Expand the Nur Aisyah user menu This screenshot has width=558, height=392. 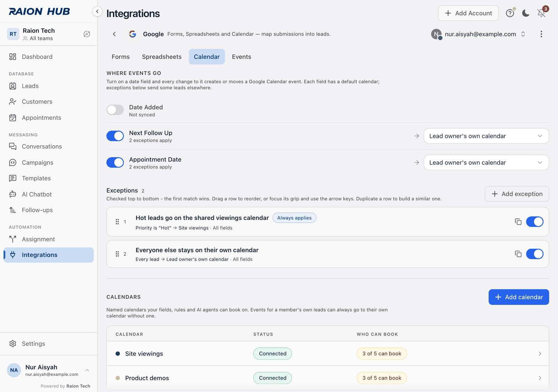(48, 370)
